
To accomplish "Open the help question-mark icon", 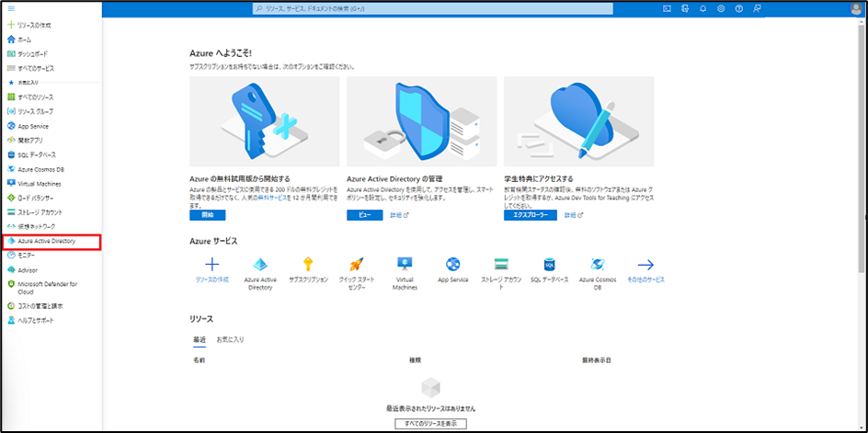I will click(738, 8).
